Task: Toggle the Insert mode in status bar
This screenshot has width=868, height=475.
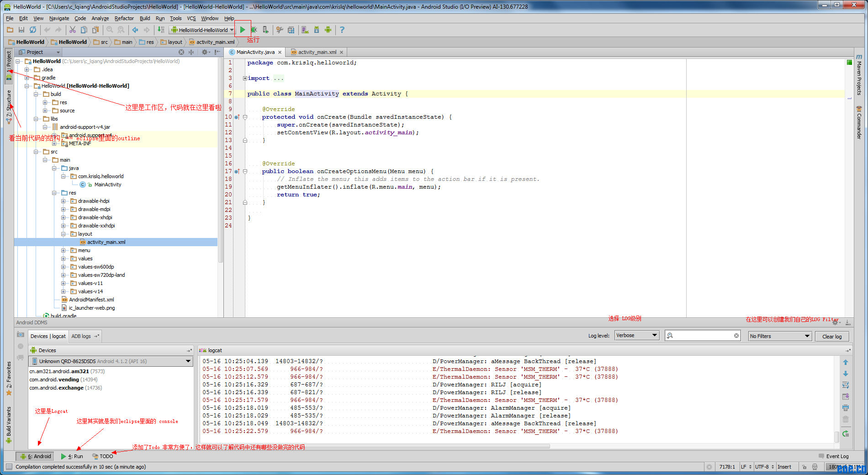Action: click(784, 467)
